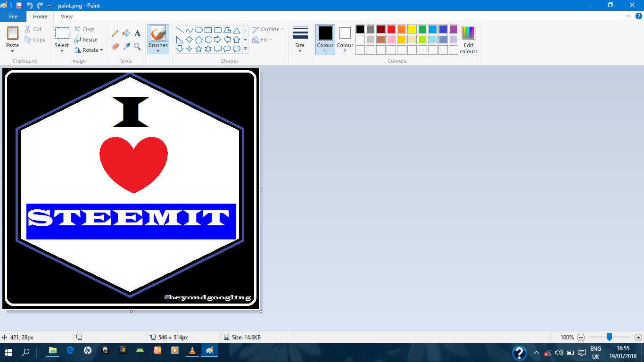Zoom out with the minus button
Screen dimensions: 644x362
point(581,337)
